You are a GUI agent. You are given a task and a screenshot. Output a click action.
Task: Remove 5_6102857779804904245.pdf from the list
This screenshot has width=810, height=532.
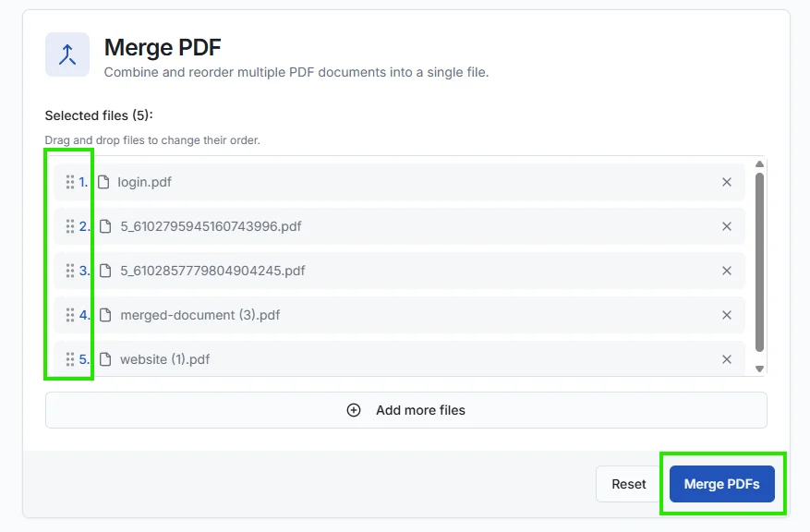[727, 271]
